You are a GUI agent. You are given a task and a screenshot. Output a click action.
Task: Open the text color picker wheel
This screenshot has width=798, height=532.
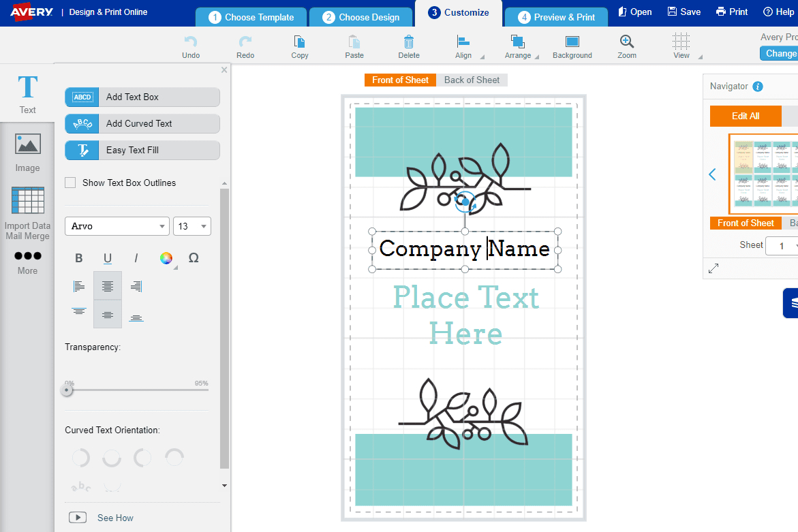pyautogui.click(x=166, y=258)
